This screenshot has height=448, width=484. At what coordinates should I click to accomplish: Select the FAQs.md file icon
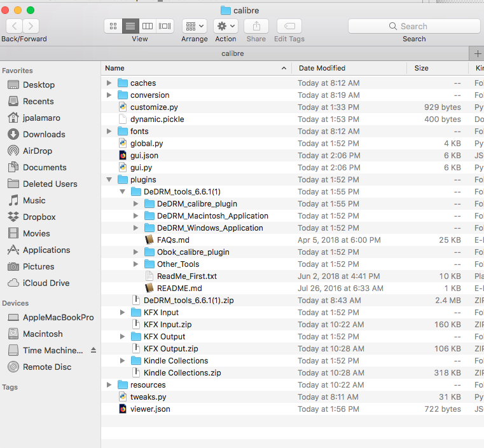point(149,240)
